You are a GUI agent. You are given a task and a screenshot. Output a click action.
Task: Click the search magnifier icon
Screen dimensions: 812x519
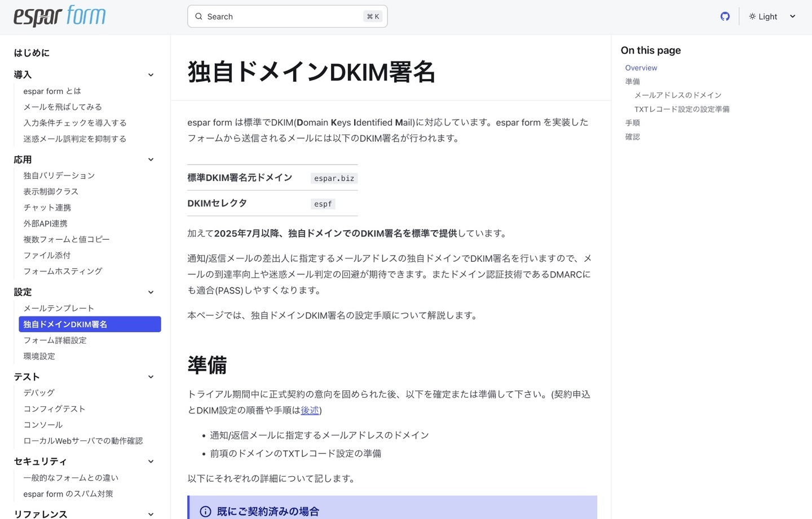pos(198,16)
